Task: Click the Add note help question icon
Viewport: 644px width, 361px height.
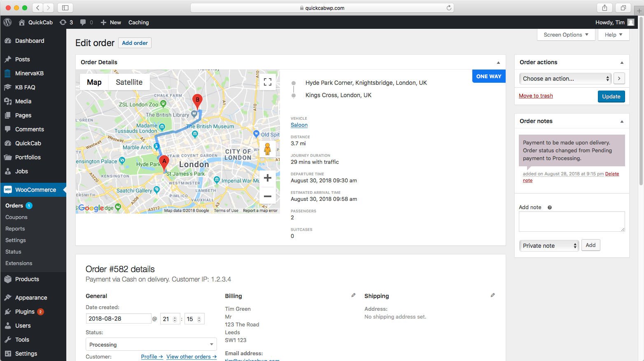Action: [549, 207]
